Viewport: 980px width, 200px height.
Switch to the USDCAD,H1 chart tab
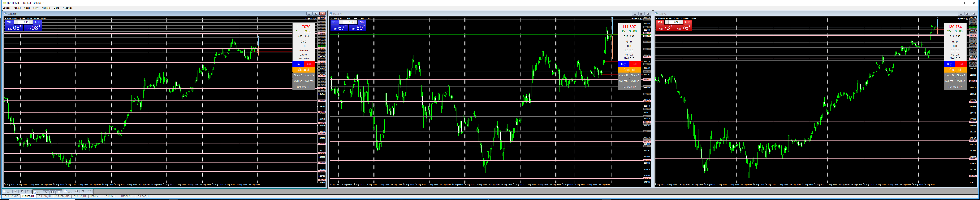pos(127,196)
